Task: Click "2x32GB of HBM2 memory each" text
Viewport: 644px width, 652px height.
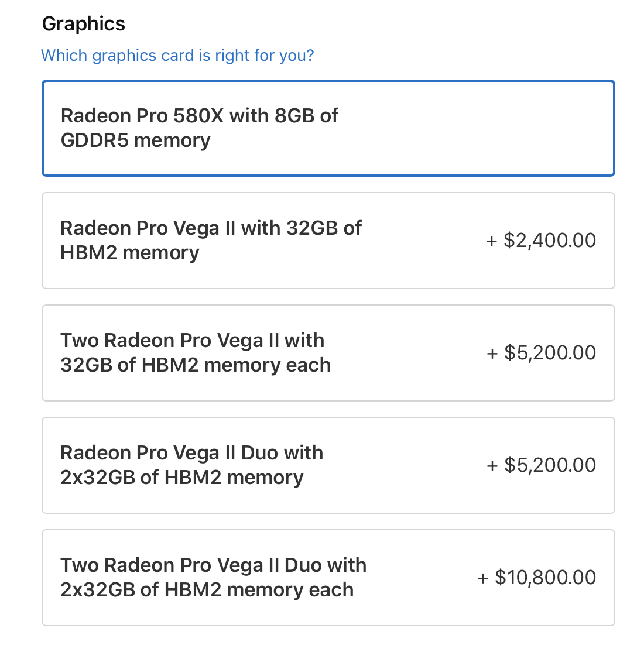Action: [207, 590]
